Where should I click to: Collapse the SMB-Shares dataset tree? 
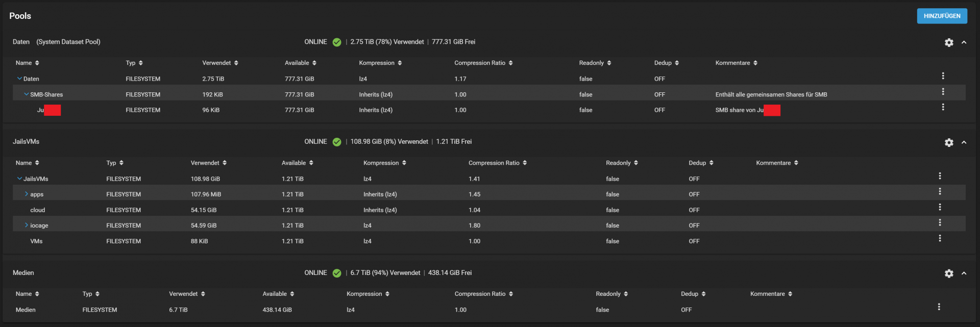point(27,94)
